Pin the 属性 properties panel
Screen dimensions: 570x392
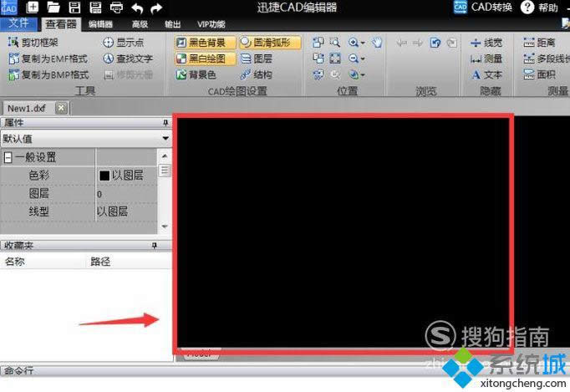click(x=165, y=123)
